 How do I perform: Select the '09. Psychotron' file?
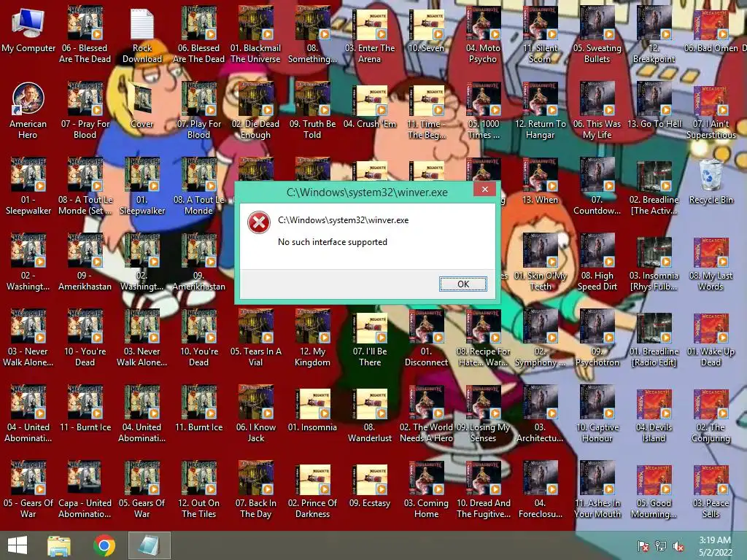[597, 338]
